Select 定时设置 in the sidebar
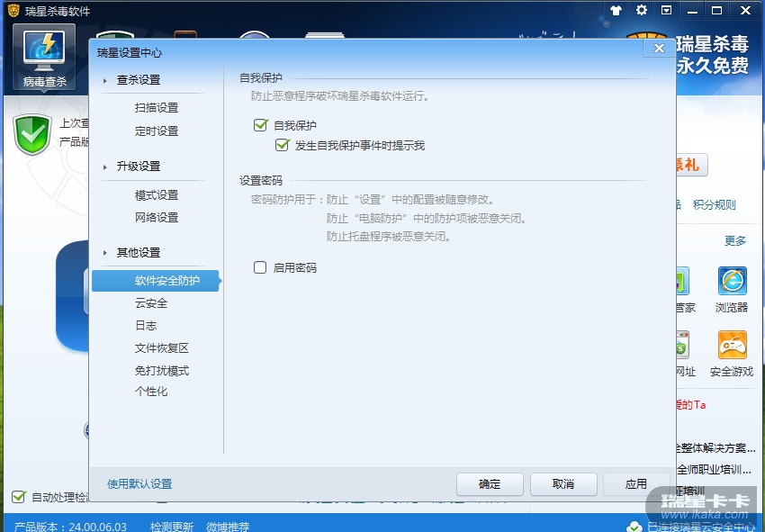 point(157,131)
